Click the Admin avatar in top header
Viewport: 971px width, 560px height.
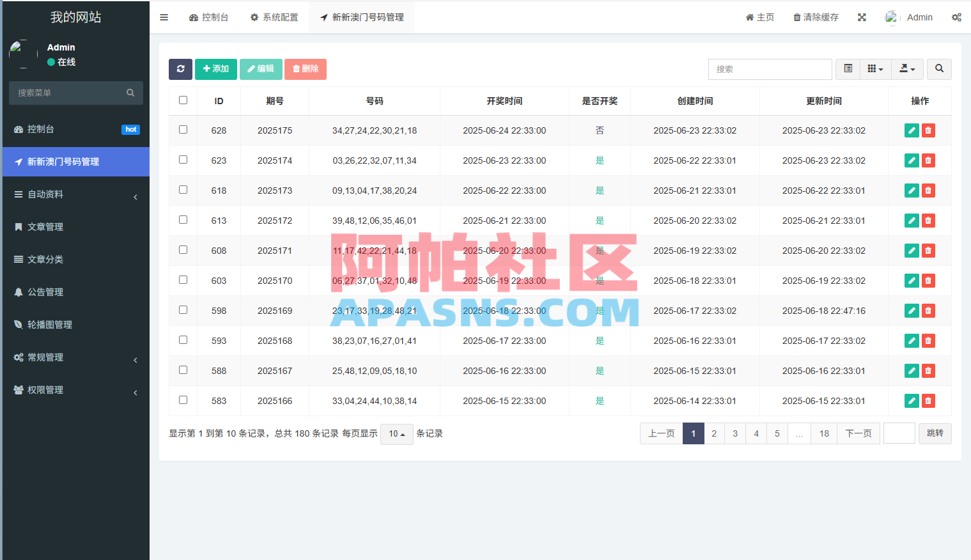coord(892,18)
